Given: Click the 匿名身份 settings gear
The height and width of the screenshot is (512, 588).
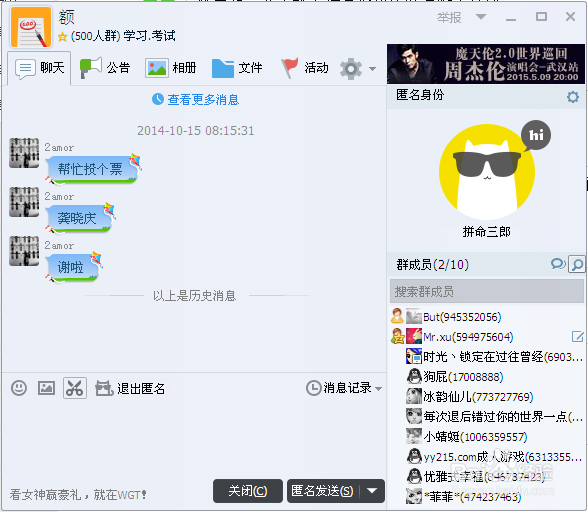Looking at the screenshot, I should coord(573,97).
